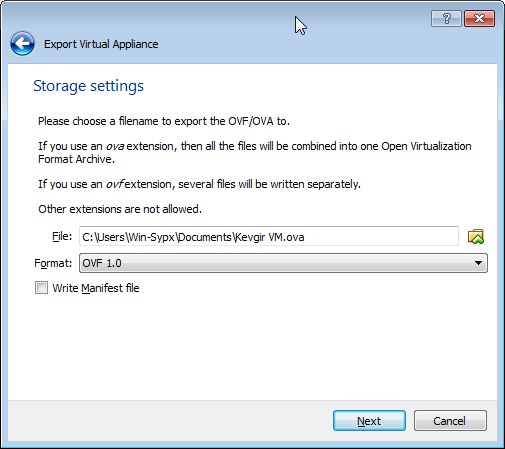
Task: Click the "Write Manifest file" label text
Action: click(96, 288)
